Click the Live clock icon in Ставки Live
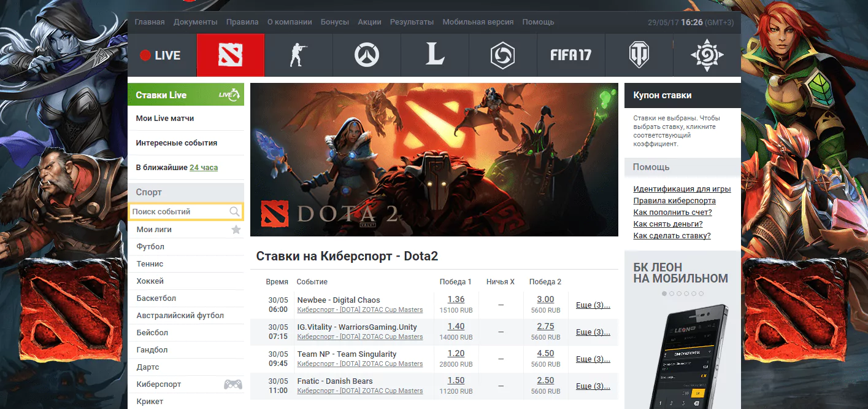868x409 pixels. click(229, 95)
